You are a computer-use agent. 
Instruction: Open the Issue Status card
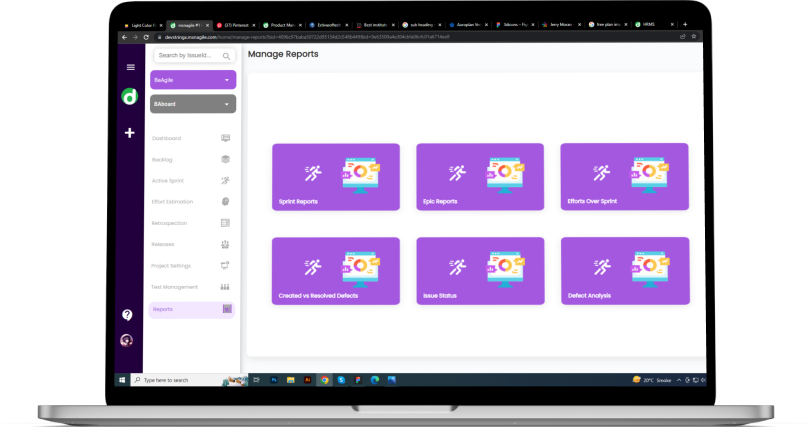click(480, 271)
